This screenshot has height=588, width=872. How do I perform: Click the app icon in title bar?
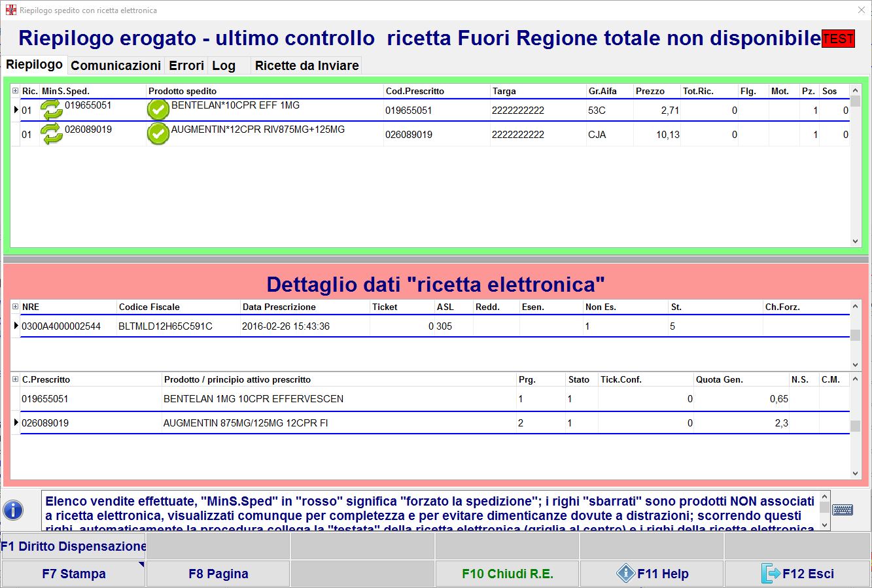tap(10, 10)
